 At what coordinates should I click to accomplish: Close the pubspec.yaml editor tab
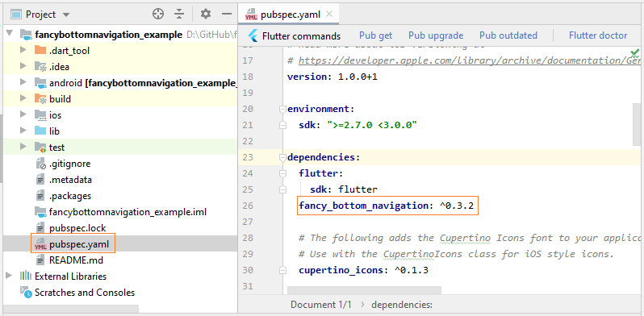(328, 15)
